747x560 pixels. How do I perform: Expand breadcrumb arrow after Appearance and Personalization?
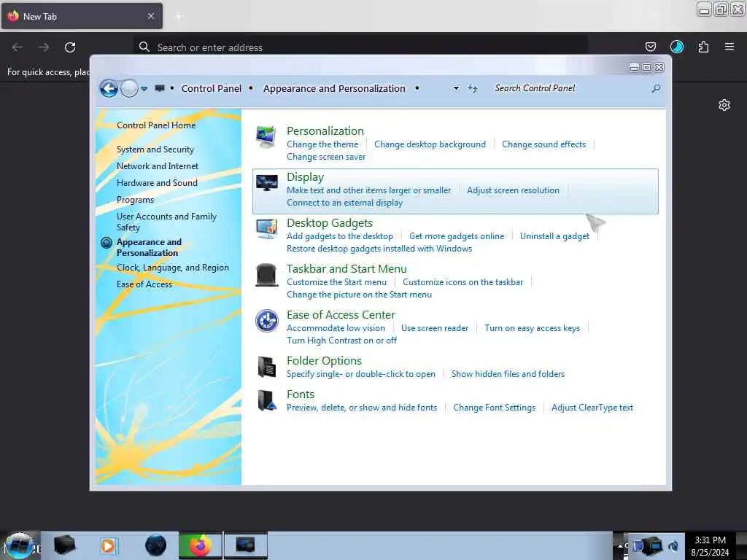click(417, 88)
